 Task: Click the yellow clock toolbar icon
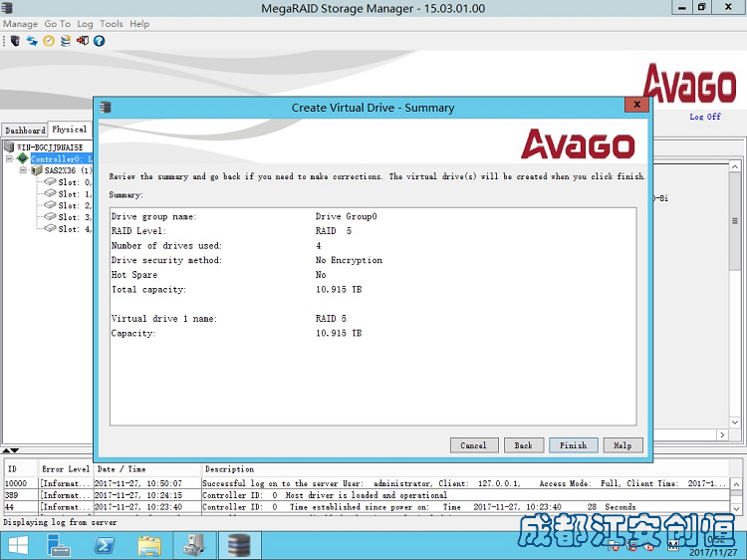tap(49, 41)
